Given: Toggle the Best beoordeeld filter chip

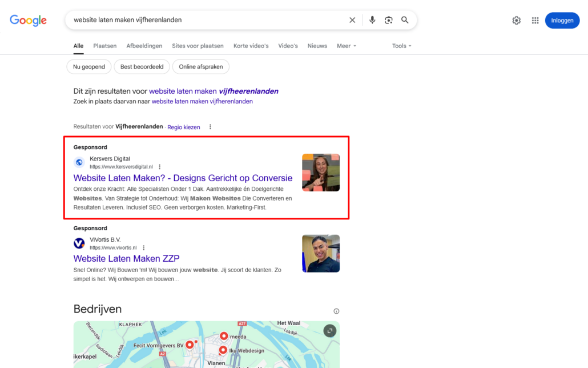Looking at the screenshot, I should [x=142, y=67].
